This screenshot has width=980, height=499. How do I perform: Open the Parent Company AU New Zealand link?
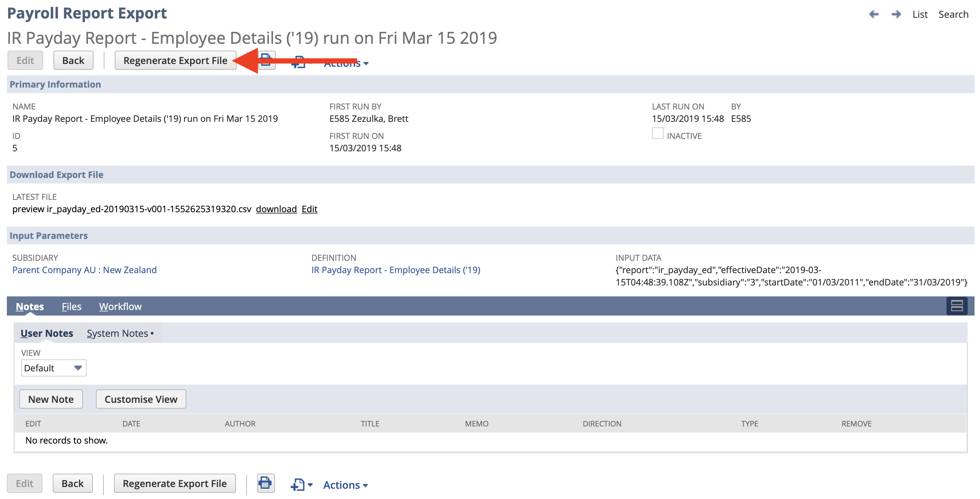click(x=85, y=270)
